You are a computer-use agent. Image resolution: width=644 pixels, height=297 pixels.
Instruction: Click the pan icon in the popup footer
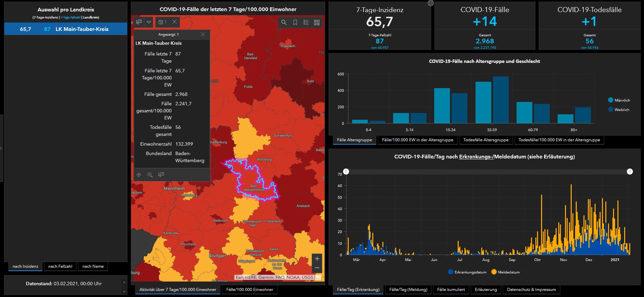139,175
